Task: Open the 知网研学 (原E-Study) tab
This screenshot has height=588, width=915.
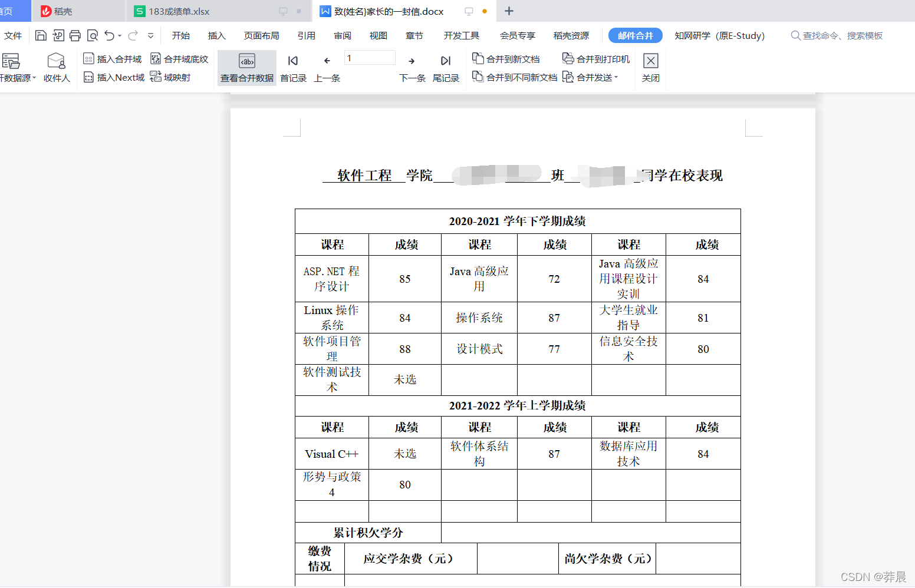Action: (720, 36)
